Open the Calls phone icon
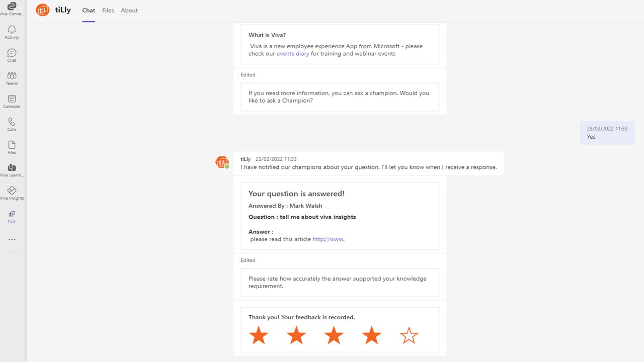644x362 pixels. 12,124
